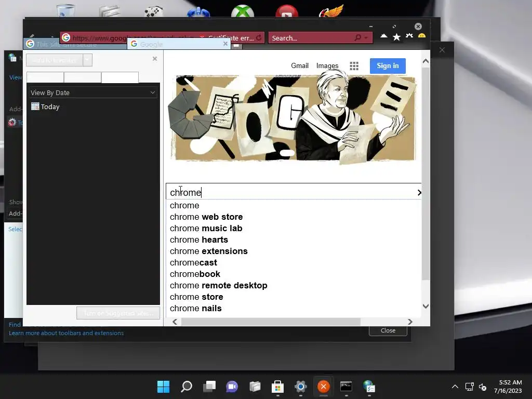The height and width of the screenshot is (399, 532).
Task: Click the smiley feedback icon
Action: click(422, 36)
